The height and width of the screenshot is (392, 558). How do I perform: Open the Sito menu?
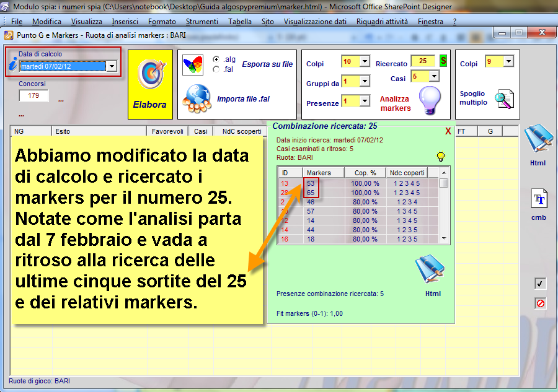268,22
